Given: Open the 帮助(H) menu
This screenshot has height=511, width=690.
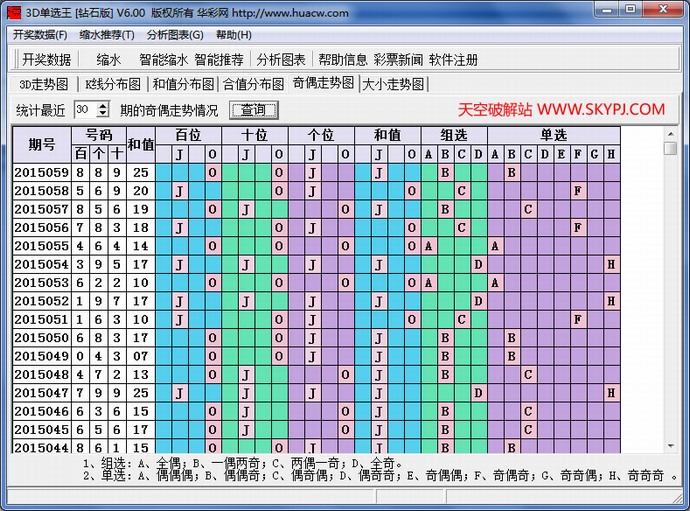Looking at the screenshot, I should pyautogui.click(x=234, y=35).
